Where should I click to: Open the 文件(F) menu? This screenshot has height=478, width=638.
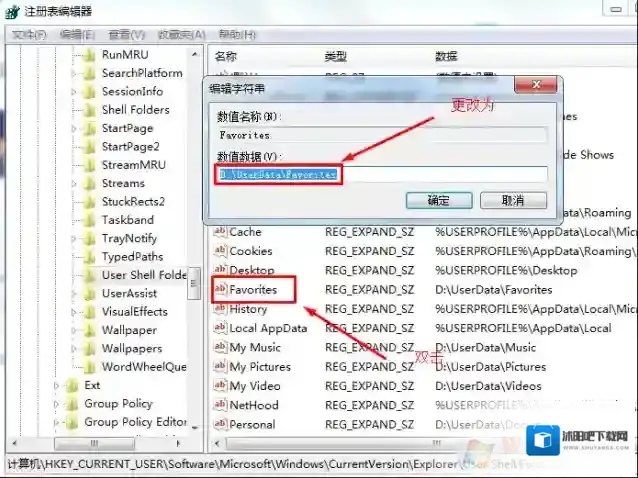[x=29, y=35]
